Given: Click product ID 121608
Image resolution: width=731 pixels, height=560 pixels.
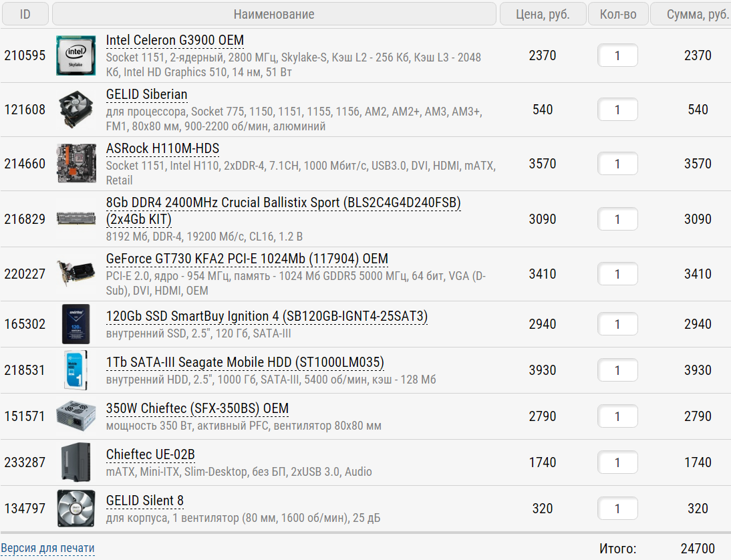Looking at the screenshot, I should click(25, 110).
